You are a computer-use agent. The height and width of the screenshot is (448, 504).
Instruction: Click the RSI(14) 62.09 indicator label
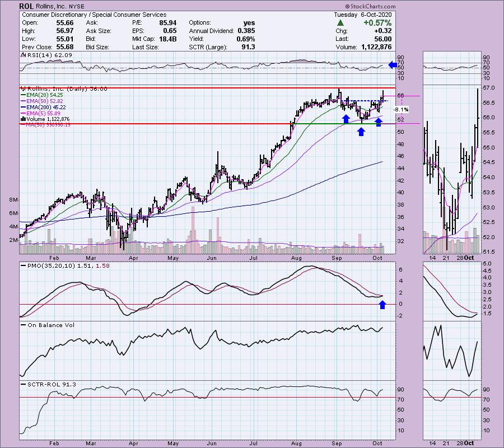point(50,55)
